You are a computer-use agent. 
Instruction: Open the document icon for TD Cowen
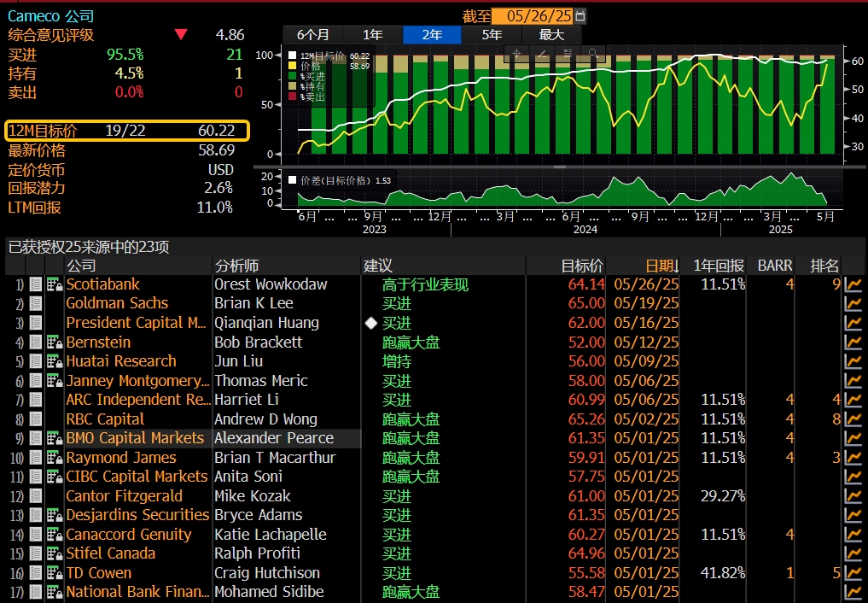pos(36,573)
